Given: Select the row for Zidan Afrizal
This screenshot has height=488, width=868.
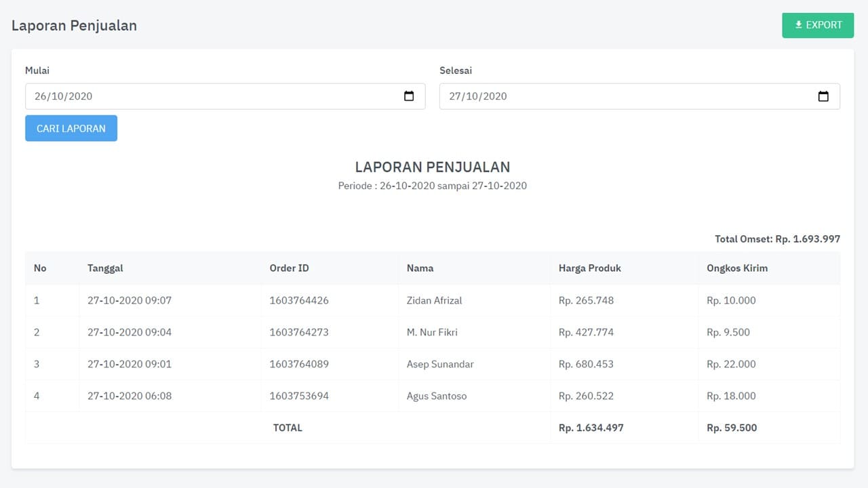Looking at the screenshot, I should click(434, 300).
